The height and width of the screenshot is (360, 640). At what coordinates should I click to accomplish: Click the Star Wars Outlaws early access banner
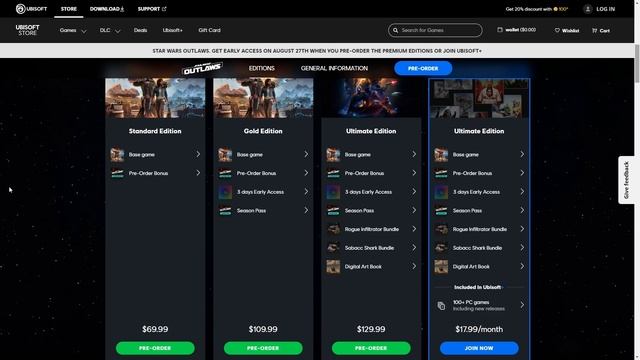[317, 51]
